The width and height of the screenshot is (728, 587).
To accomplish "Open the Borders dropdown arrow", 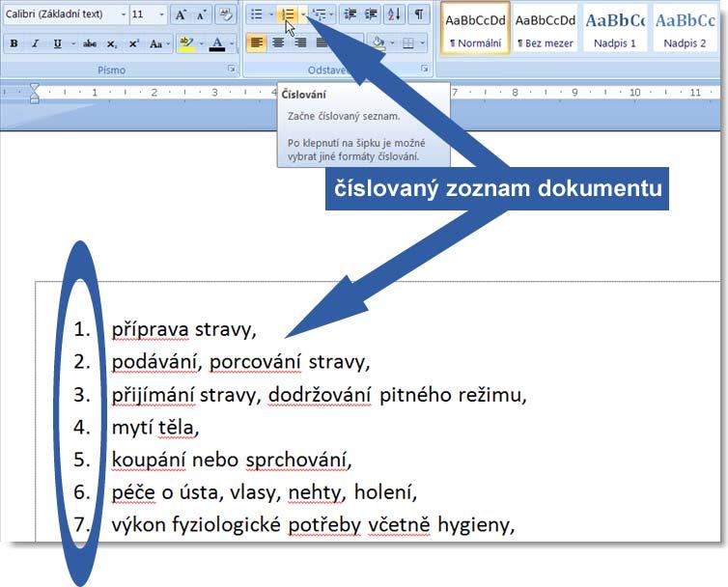I will click(x=423, y=43).
